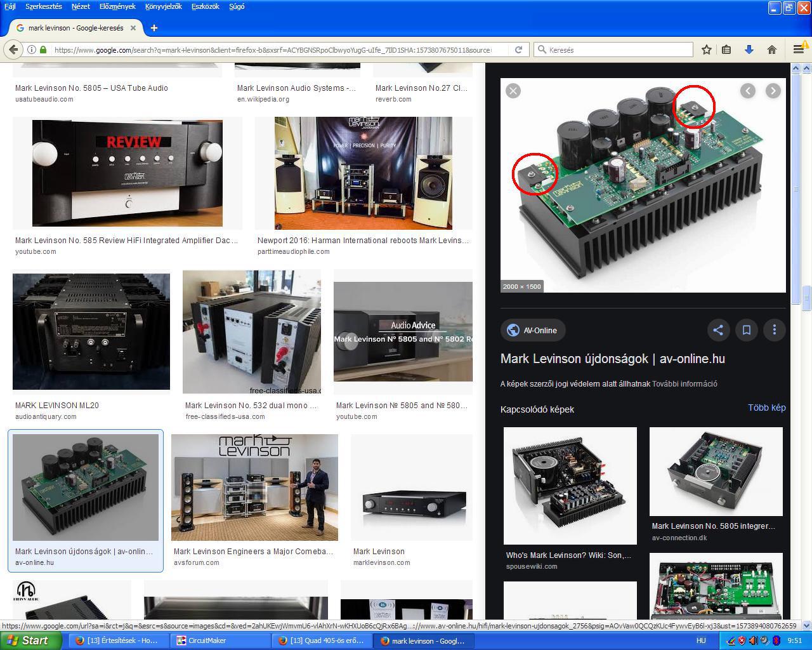Bookmark this page with the star icon
Viewport: 812px width, 650px height.
tap(707, 50)
